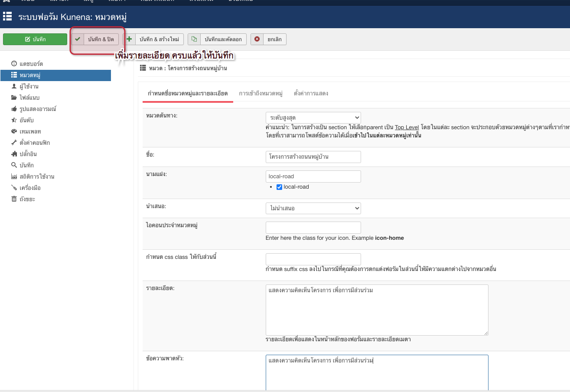Click the รายละเอียด description text area
This screenshot has width=570, height=392.
[376, 310]
